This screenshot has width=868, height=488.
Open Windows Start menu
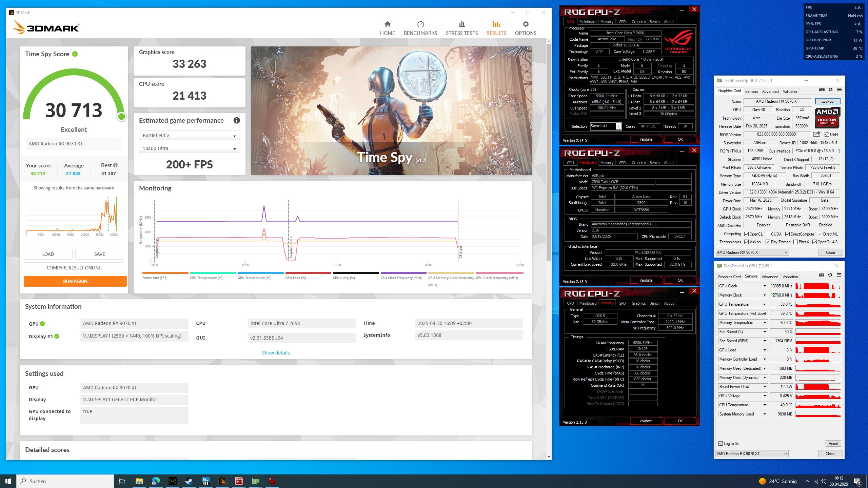8,481
